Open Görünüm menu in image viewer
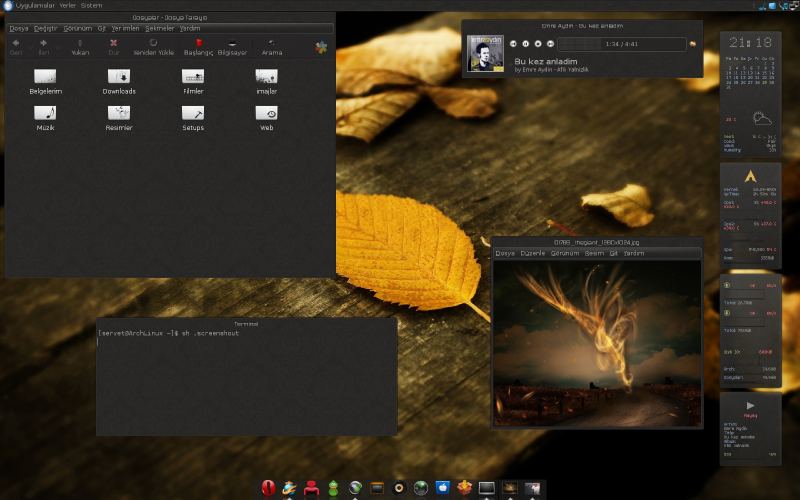The image size is (800, 500). (565, 253)
